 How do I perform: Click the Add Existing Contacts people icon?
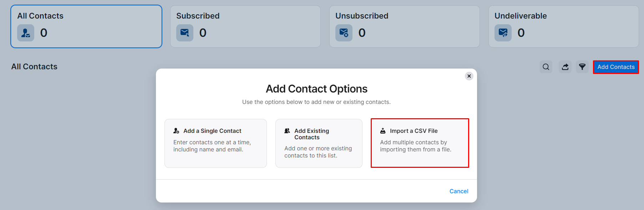point(287,131)
